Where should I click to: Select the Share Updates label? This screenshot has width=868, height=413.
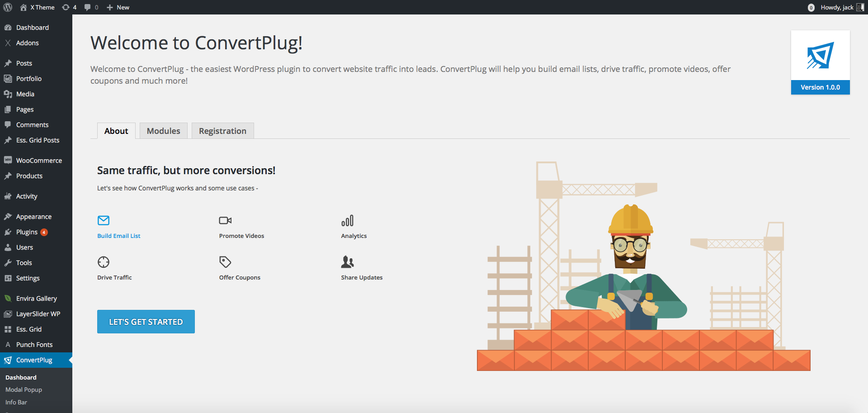(362, 277)
